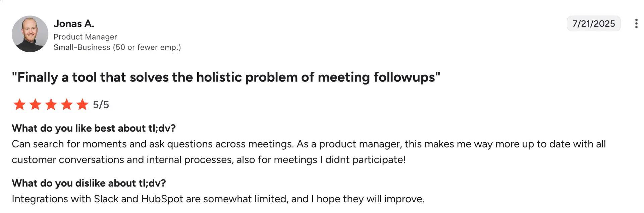Open the review title about meeting followups
Viewport: 644px width, 213px height.
coord(226,77)
